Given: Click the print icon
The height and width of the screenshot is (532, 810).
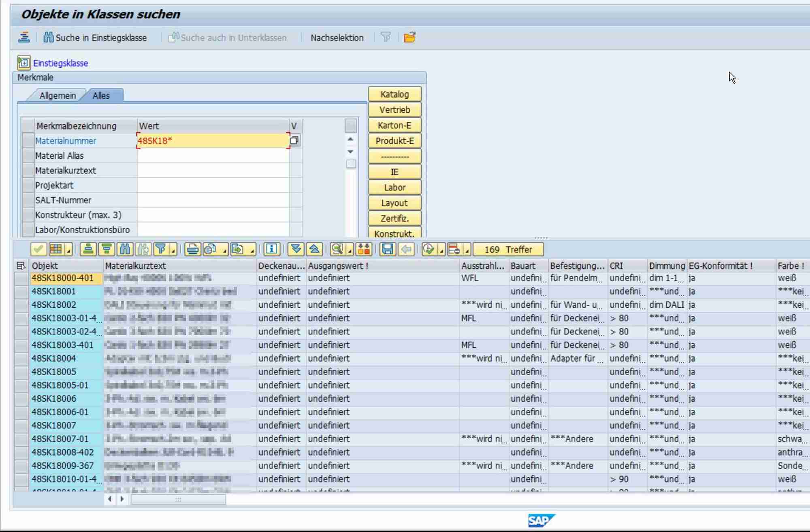Looking at the screenshot, I should tap(193, 249).
